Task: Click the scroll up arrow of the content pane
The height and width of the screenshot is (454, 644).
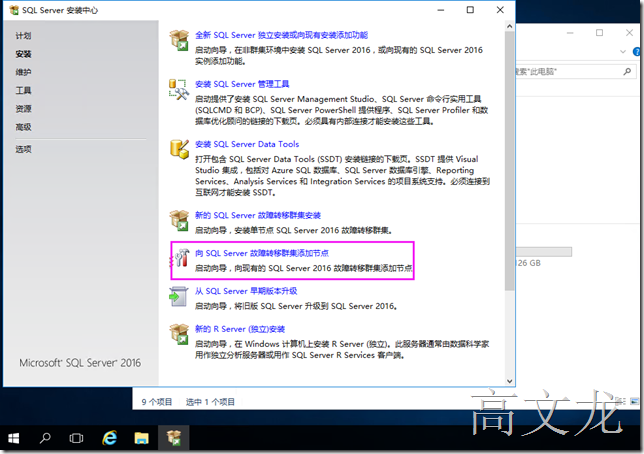Action: pos(509,26)
